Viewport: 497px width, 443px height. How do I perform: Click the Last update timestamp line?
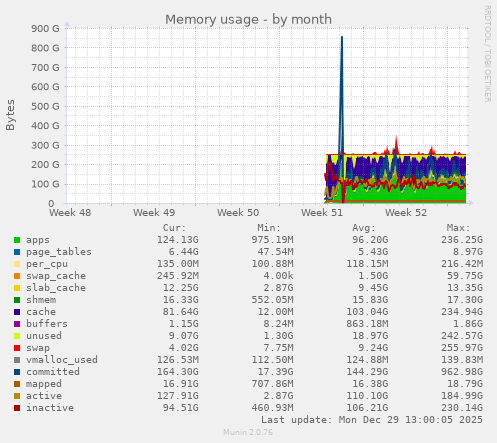(372, 420)
